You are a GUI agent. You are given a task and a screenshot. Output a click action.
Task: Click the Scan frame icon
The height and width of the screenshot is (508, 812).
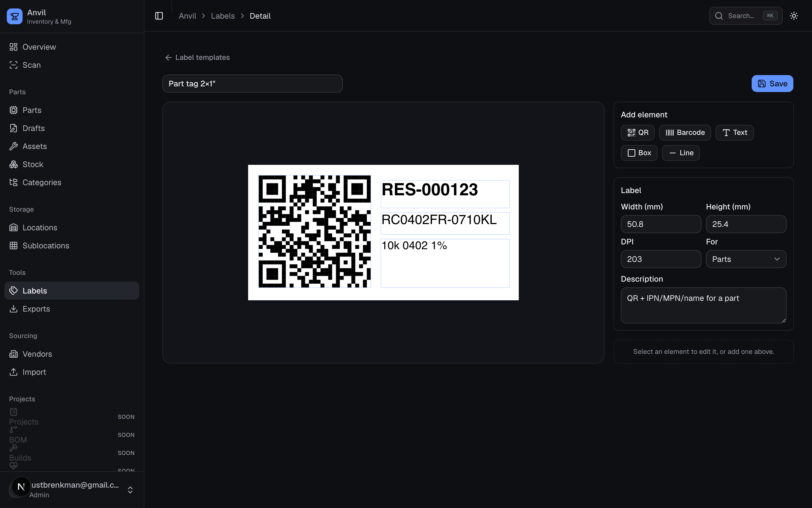click(x=14, y=65)
